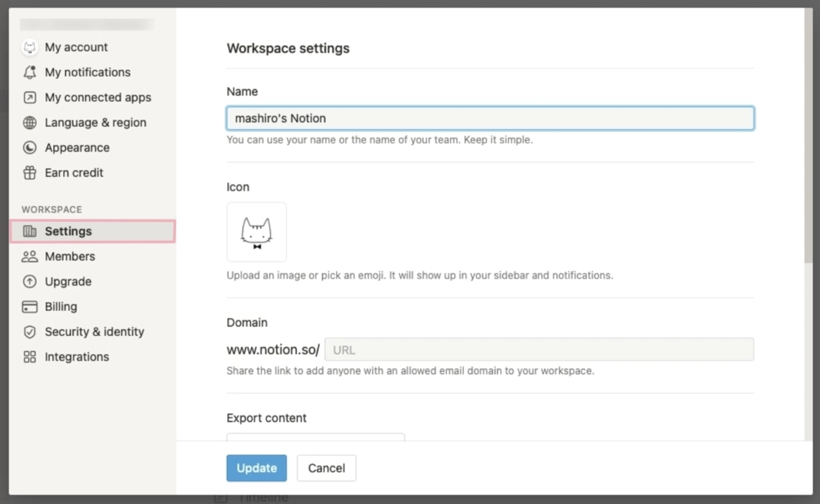The width and height of the screenshot is (820, 504).
Task: Click the My notifications bell icon
Action: 30,72
